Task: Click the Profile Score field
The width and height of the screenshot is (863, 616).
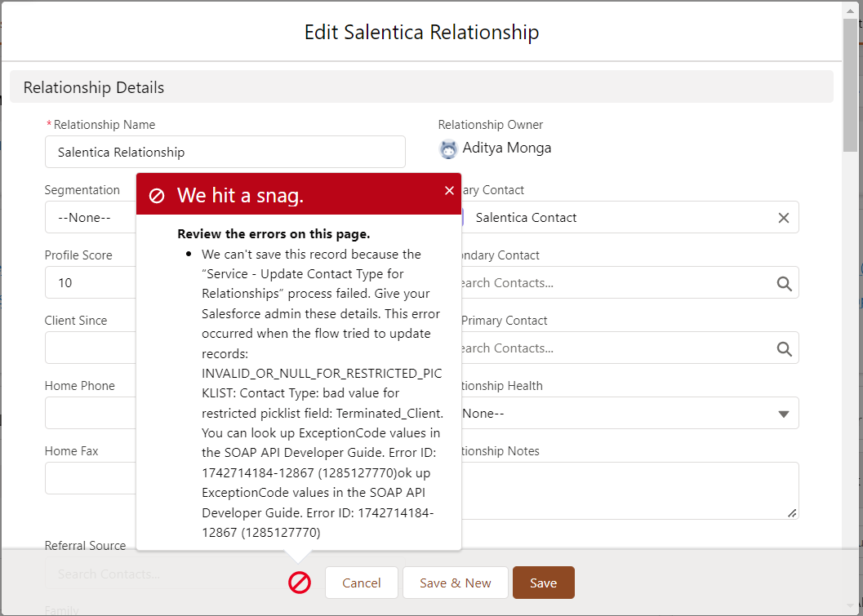Action: pyautogui.click(x=91, y=282)
